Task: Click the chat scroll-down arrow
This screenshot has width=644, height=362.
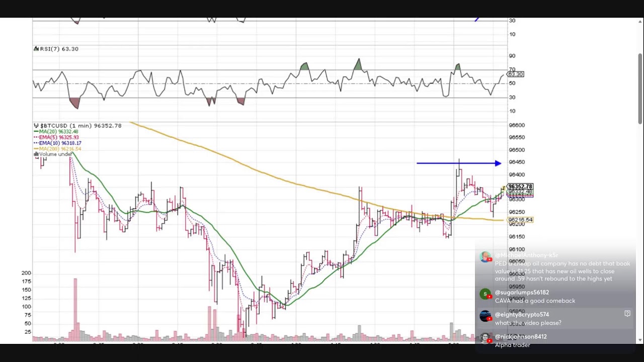Action: point(640,340)
